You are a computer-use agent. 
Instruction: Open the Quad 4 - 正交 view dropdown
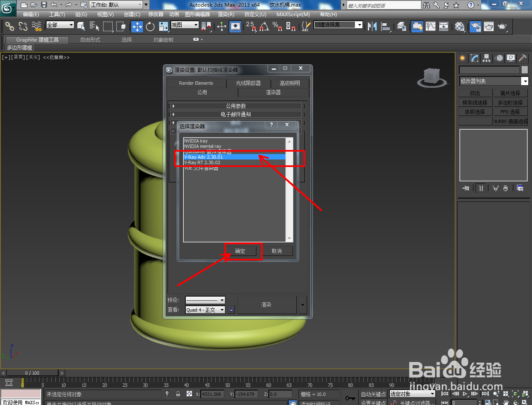(205, 310)
